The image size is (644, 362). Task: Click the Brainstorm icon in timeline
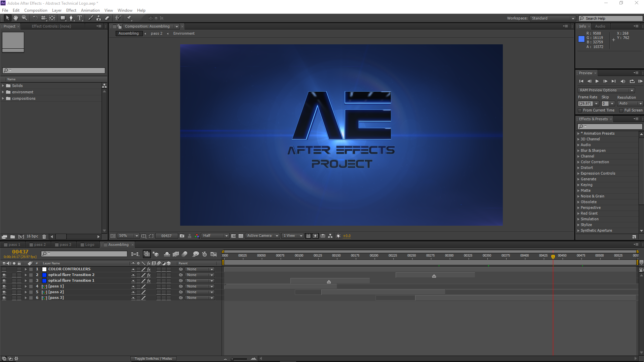tap(196, 254)
